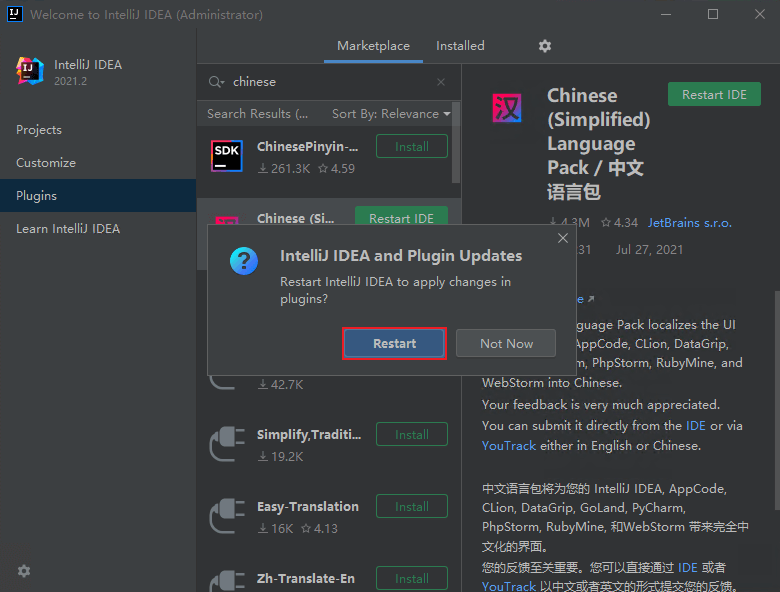The width and height of the screenshot is (780, 592).
Task: Open Learn IntelliJ IDEA section
Action: (98, 229)
